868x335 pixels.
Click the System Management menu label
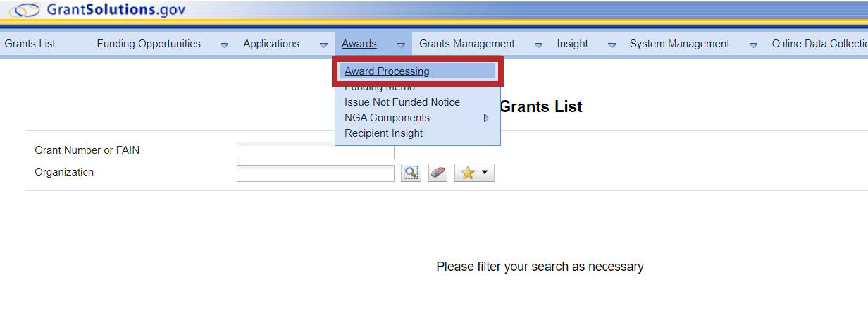679,44
